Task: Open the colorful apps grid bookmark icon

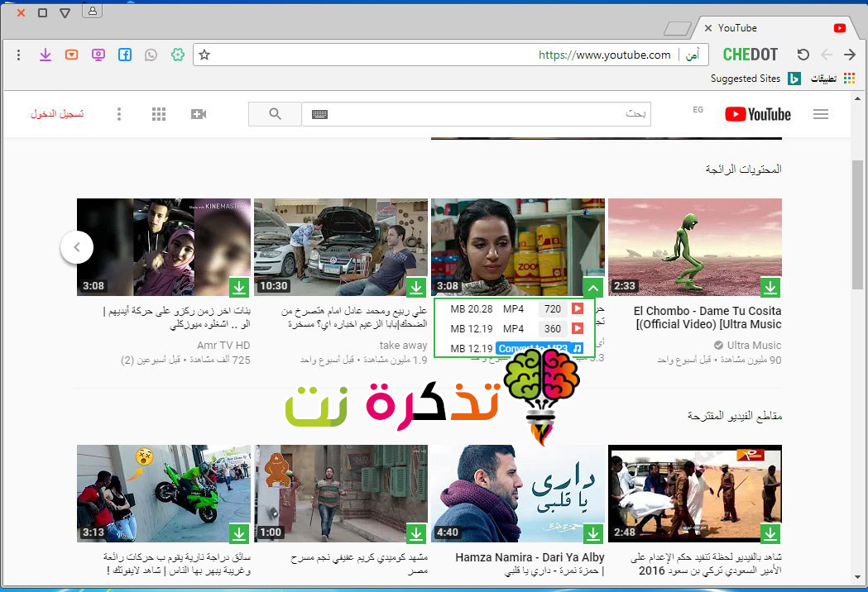Action: click(850, 78)
